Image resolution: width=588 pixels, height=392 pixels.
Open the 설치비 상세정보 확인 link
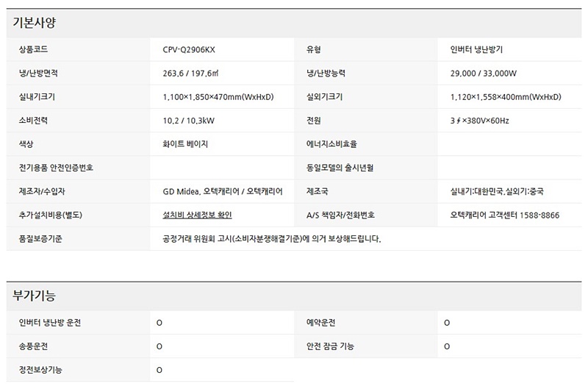coord(202,215)
